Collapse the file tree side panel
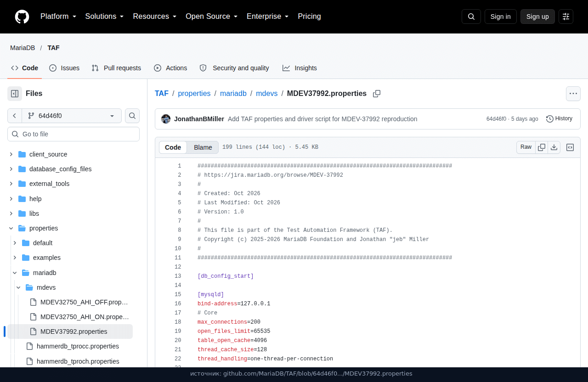This screenshot has width=588, height=382. coord(15,94)
